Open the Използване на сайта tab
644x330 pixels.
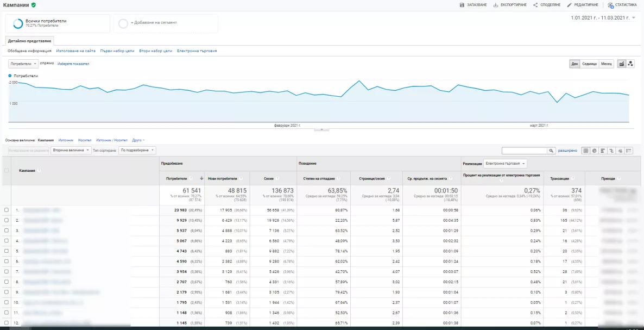click(x=76, y=51)
